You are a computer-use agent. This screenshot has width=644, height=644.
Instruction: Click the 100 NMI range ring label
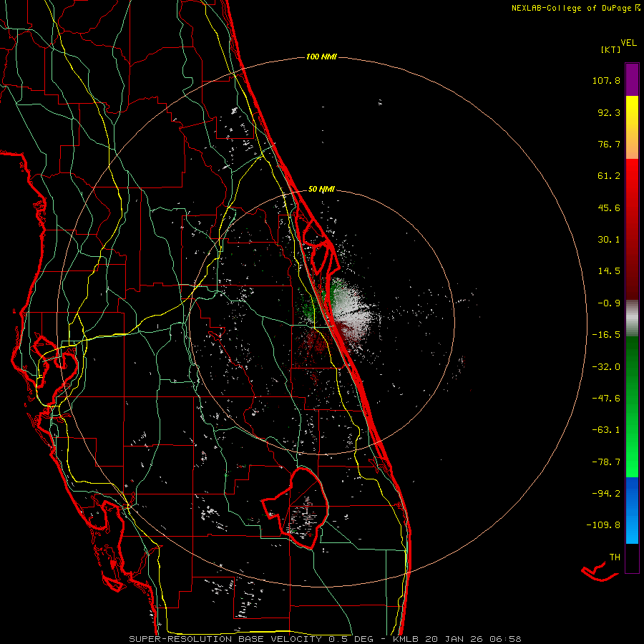click(x=321, y=57)
